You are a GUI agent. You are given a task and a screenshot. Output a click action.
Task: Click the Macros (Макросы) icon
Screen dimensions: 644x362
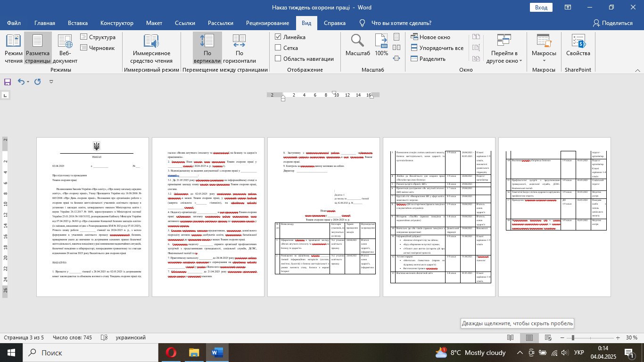coord(544,41)
